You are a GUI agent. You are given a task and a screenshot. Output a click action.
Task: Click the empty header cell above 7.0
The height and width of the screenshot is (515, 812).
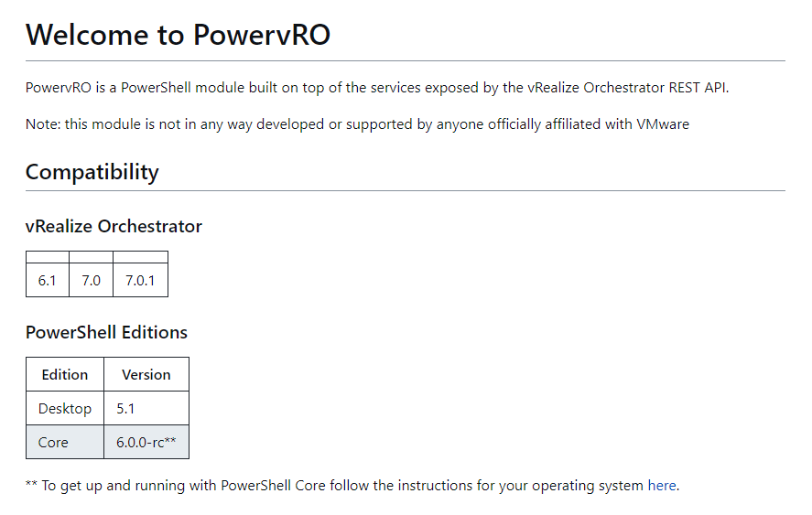(x=92, y=258)
